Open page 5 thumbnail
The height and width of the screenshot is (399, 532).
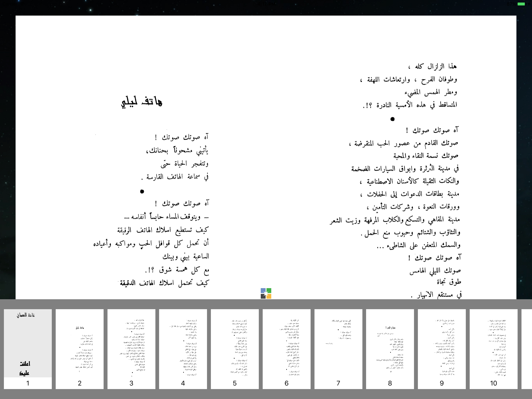235,349
